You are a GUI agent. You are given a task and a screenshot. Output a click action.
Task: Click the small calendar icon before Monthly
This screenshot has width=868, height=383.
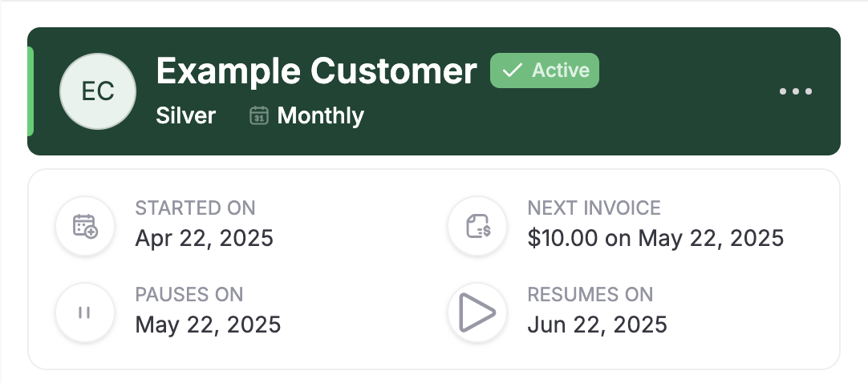pyautogui.click(x=259, y=115)
